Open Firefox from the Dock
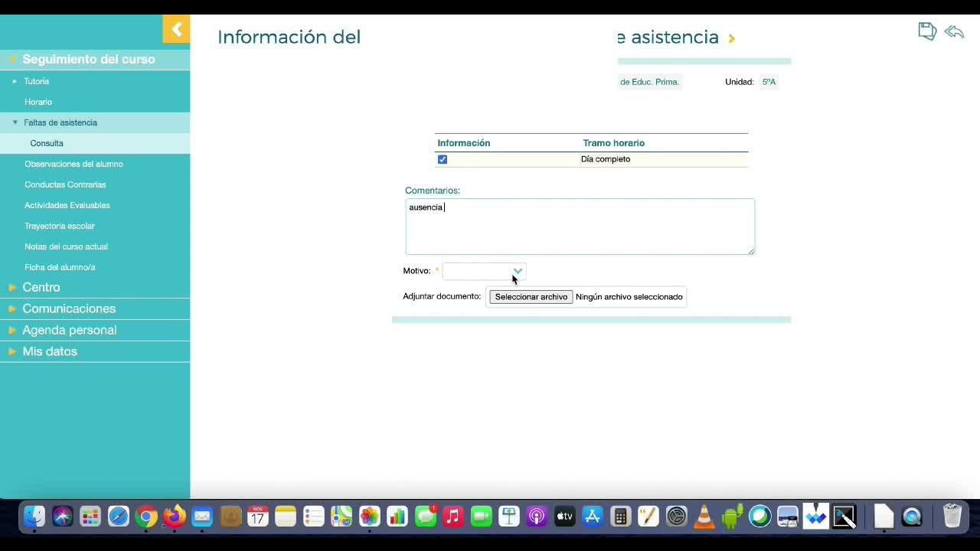The image size is (980, 551). [x=175, y=517]
